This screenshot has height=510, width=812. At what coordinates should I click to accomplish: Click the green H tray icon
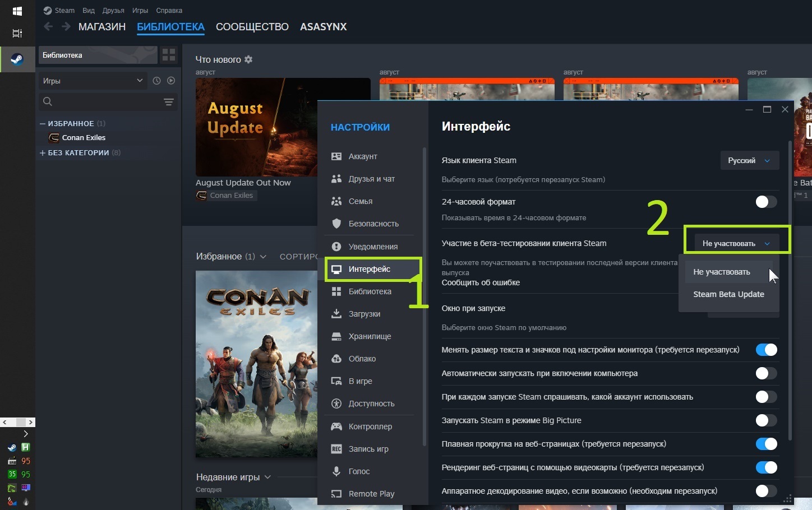point(26,447)
